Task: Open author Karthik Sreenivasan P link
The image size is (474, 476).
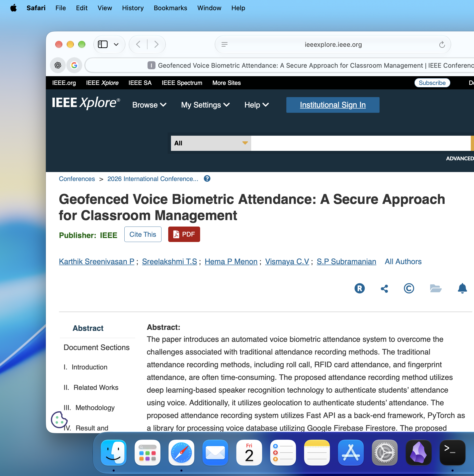Action: pyautogui.click(x=97, y=261)
